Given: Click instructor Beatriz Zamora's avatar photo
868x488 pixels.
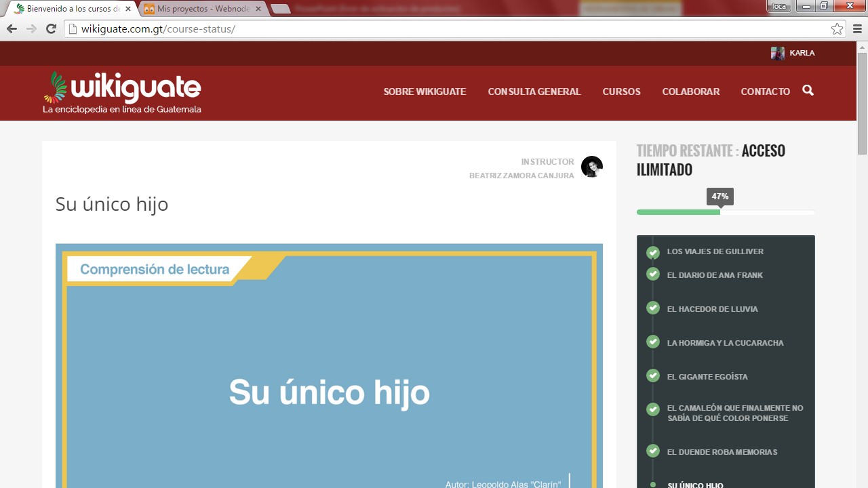Looking at the screenshot, I should (591, 167).
